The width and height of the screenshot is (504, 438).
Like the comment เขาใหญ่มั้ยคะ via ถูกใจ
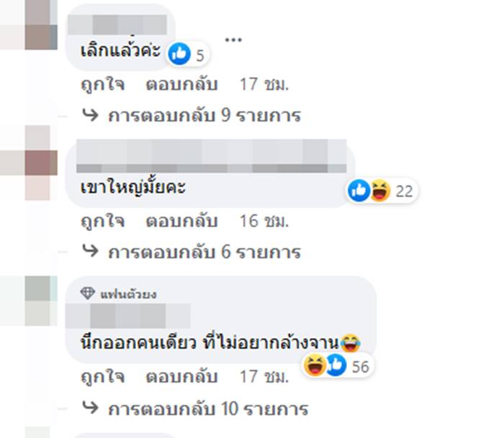(102, 222)
